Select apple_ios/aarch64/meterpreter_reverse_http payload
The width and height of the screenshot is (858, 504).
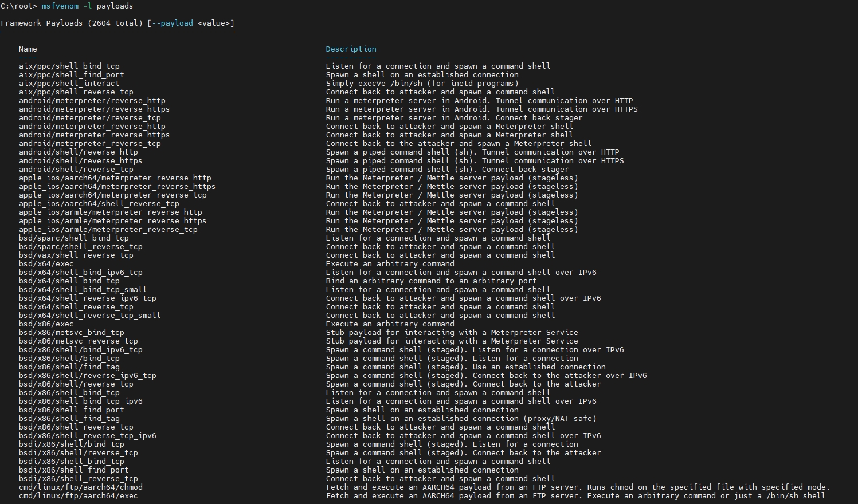(115, 178)
